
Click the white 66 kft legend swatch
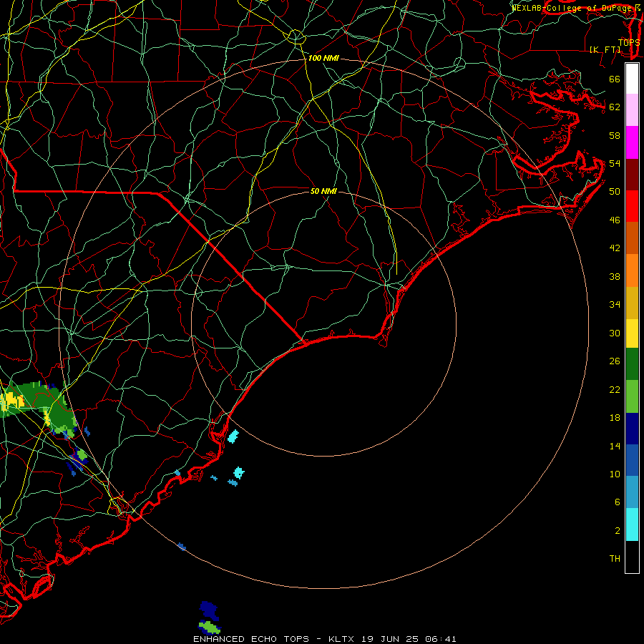coord(632,79)
